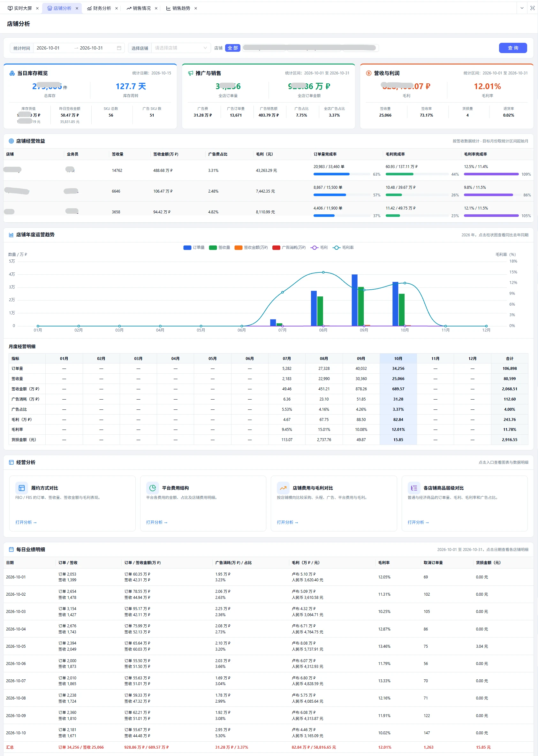
Task: Click the 经营分析 section icon
Action: 11,462
